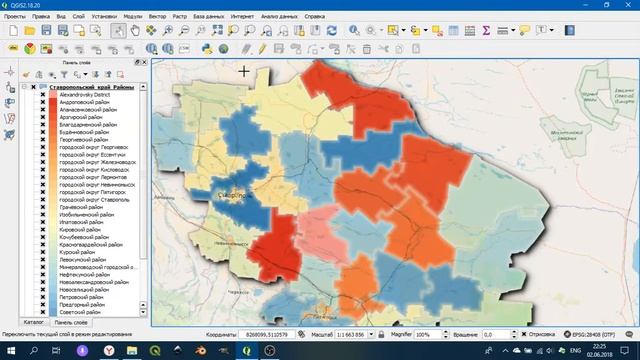The width and height of the screenshot is (640, 360).
Task: Click the Magnifier value field
Action: click(x=427, y=334)
